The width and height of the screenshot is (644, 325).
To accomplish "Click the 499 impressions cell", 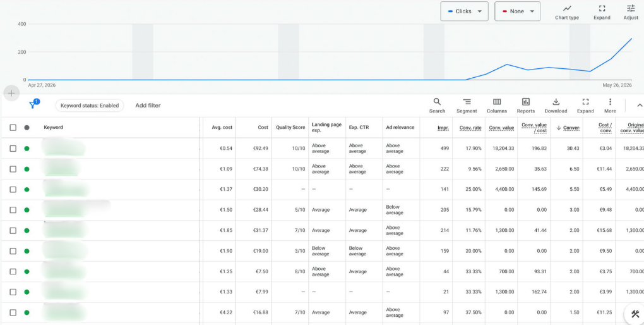I will pos(444,149).
